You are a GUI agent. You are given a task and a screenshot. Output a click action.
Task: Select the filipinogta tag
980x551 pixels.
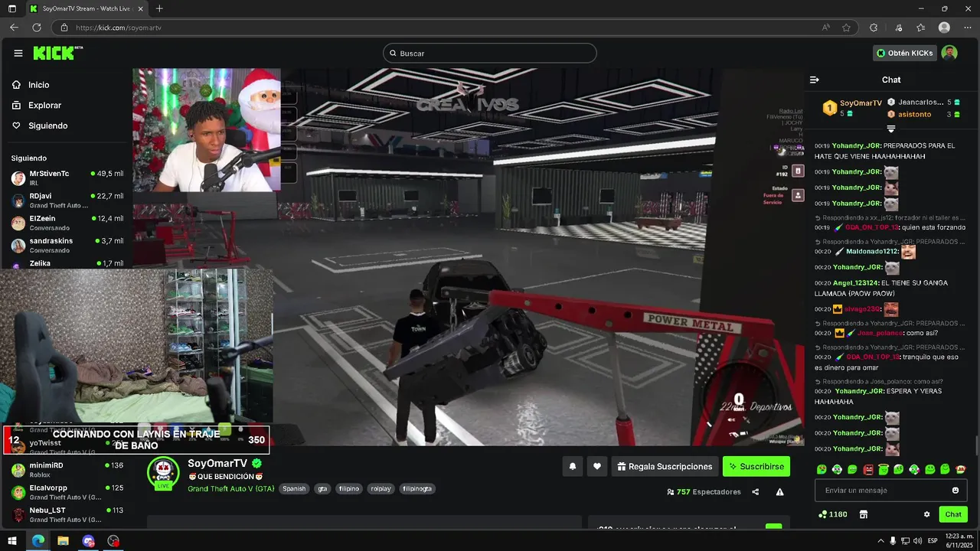pos(417,488)
